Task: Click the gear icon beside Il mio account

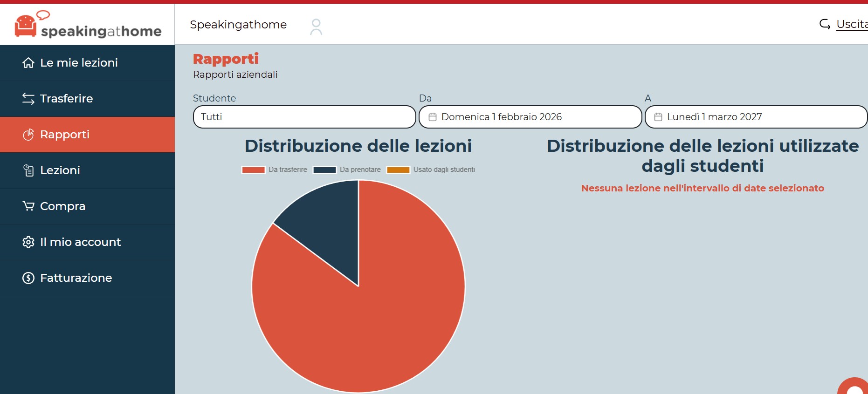Action: pos(28,242)
